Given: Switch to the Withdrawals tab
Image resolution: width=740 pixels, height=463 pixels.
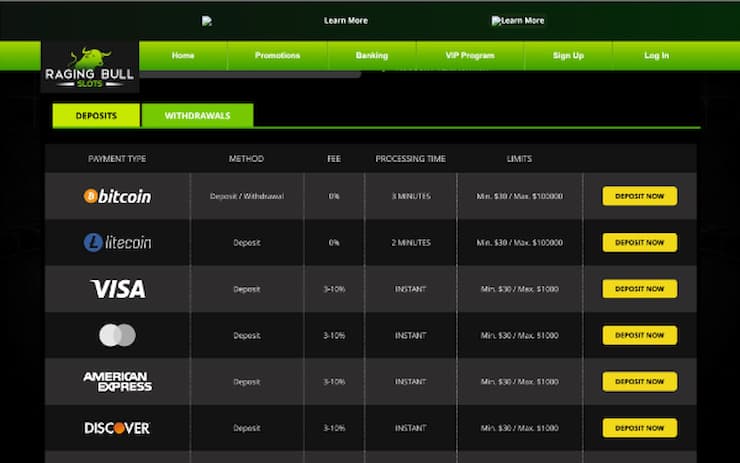Looking at the screenshot, I should click(197, 116).
